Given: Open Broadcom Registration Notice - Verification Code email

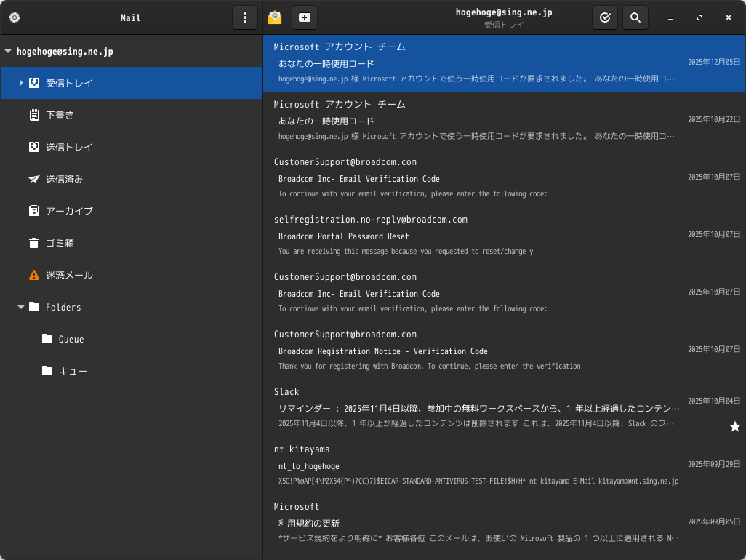Looking at the screenshot, I should pyautogui.click(x=505, y=351).
